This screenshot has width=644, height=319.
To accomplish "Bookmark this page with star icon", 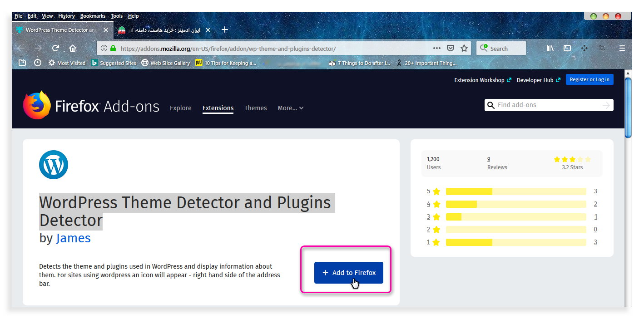I will 464,48.
